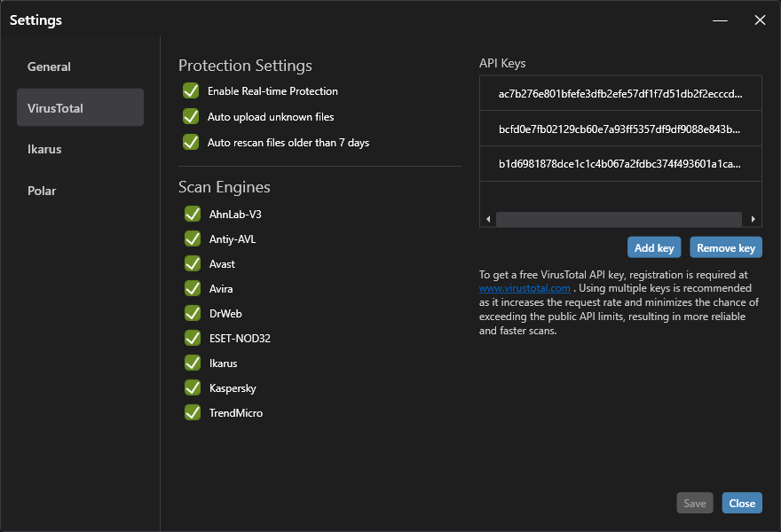
Task: Select API key starting with b1d69818
Action: point(619,164)
